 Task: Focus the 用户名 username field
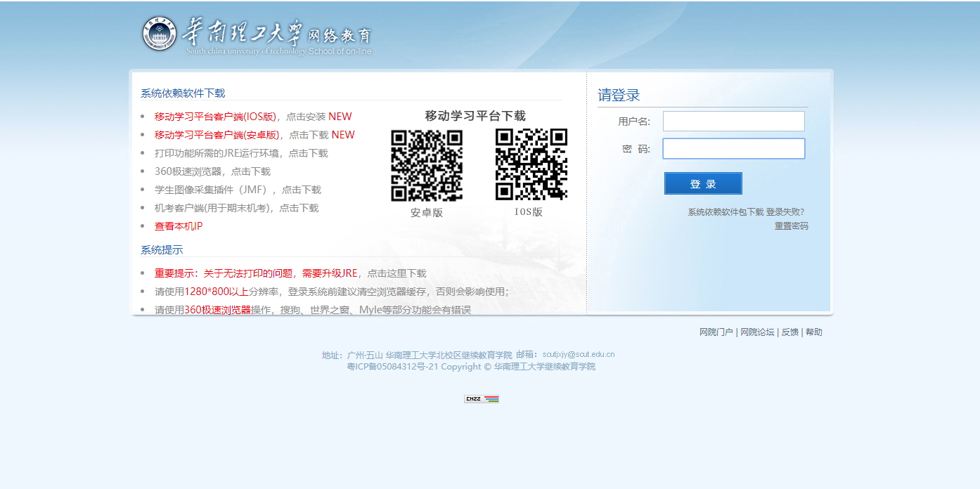click(x=734, y=122)
